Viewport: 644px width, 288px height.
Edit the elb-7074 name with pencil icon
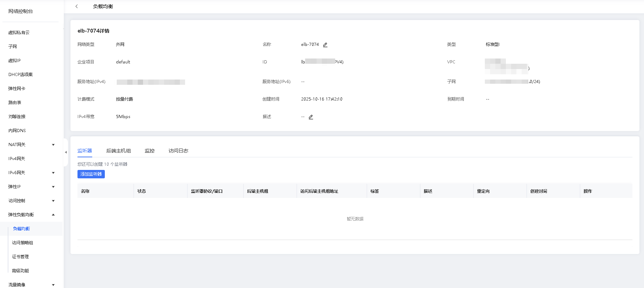[x=325, y=45]
